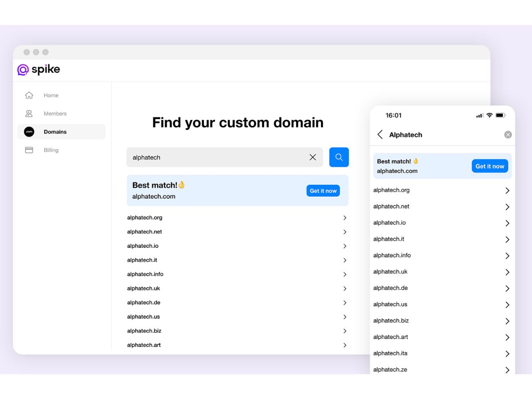Screen dimensions: 532x399
Task: Tap alphatech.de text in mobile list
Action: tap(391, 288)
